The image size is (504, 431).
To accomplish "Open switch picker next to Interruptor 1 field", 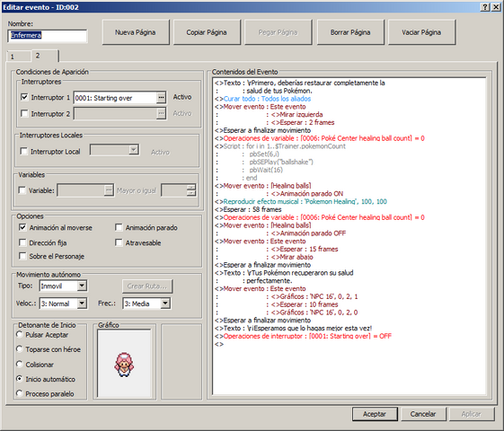I will click(161, 98).
